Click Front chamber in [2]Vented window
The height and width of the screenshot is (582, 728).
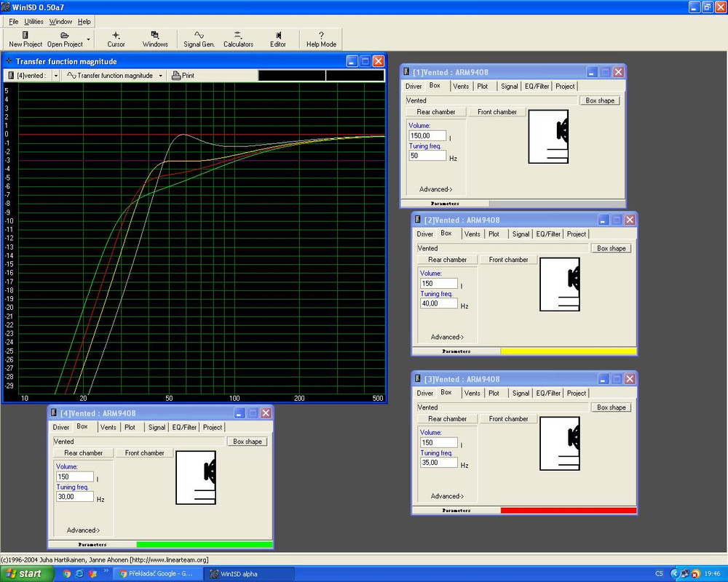pos(508,260)
